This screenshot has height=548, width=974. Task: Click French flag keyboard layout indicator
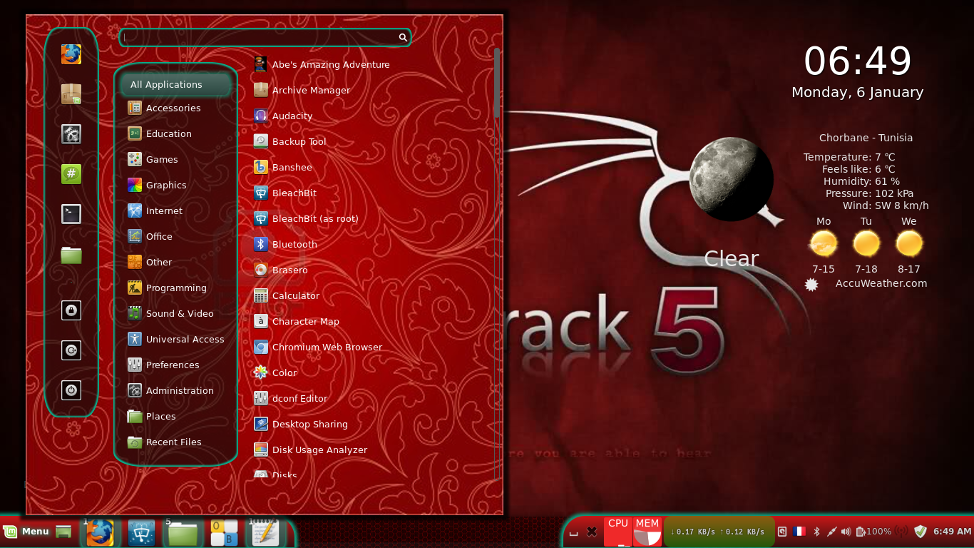[x=799, y=532]
